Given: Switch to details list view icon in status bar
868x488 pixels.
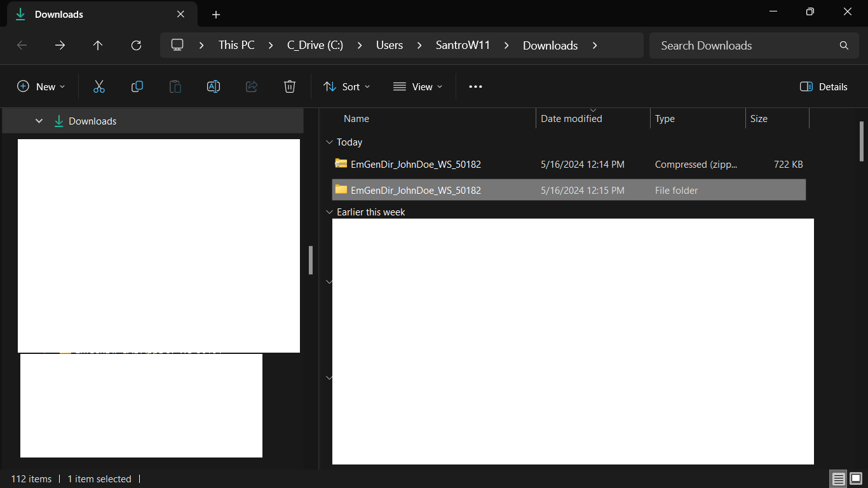Looking at the screenshot, I should [x=838, y=478].
